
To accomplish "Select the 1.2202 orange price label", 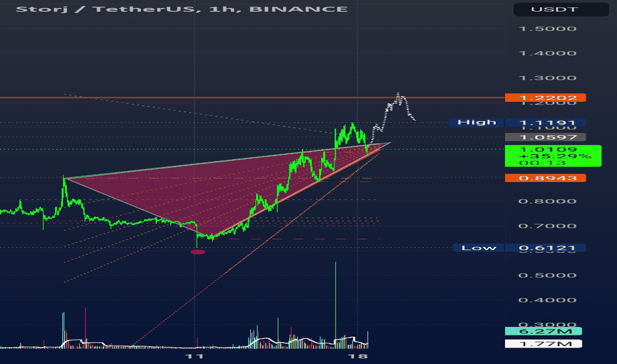I will pos(546,97).
